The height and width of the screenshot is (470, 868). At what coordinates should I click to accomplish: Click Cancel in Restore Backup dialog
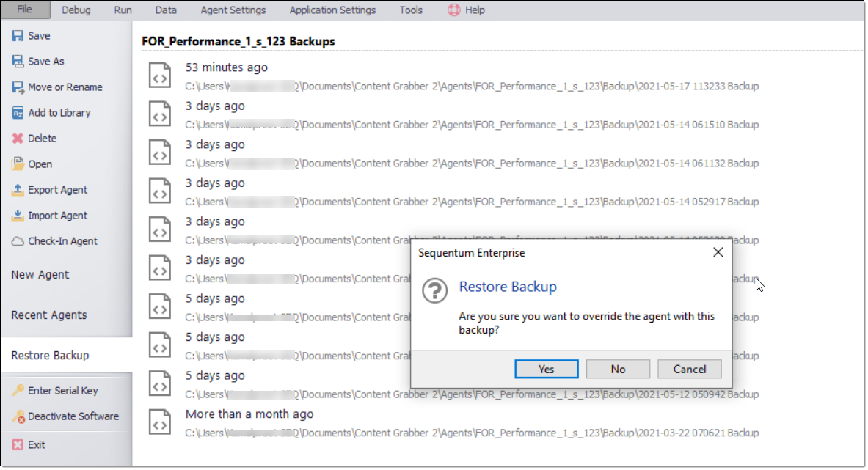coord(689,369)
